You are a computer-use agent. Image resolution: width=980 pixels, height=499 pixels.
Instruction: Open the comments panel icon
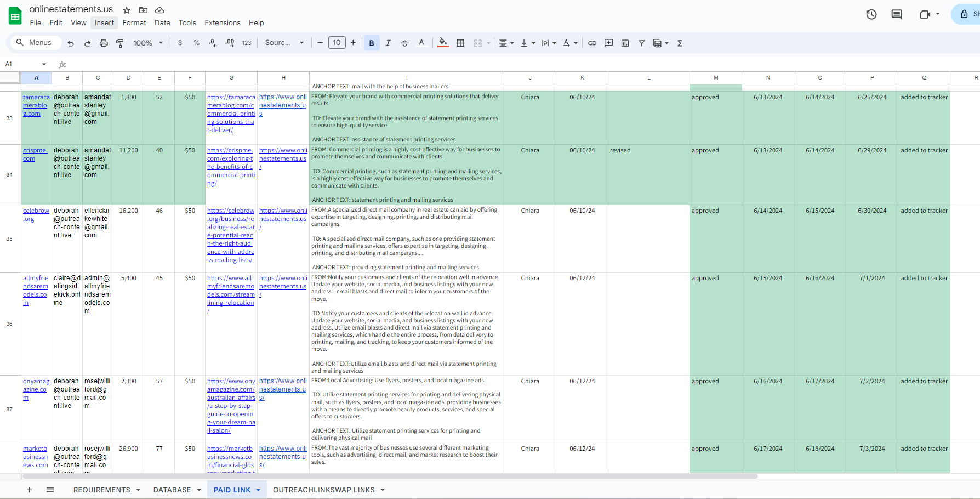pos(897,15)
